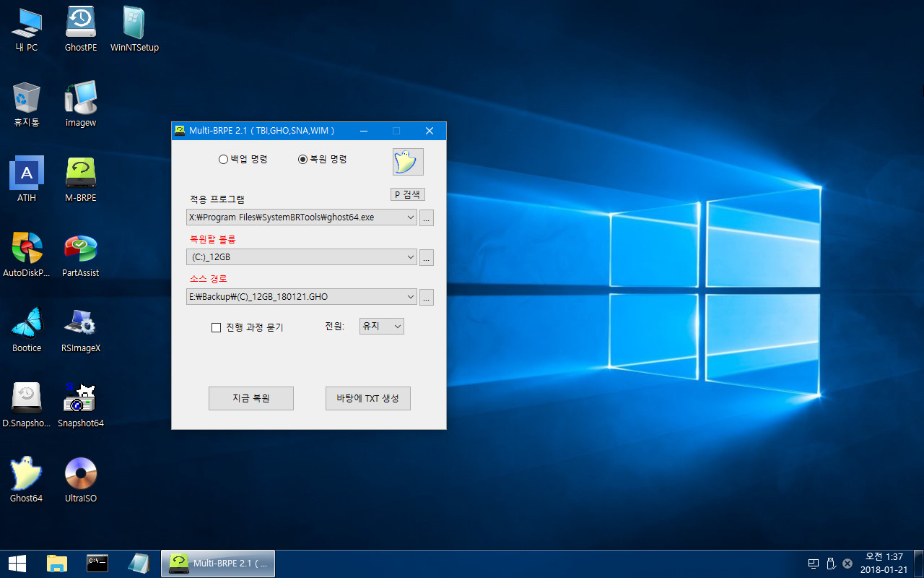Expand the 소스 경로 dropdown

click(x=410, y=296)
